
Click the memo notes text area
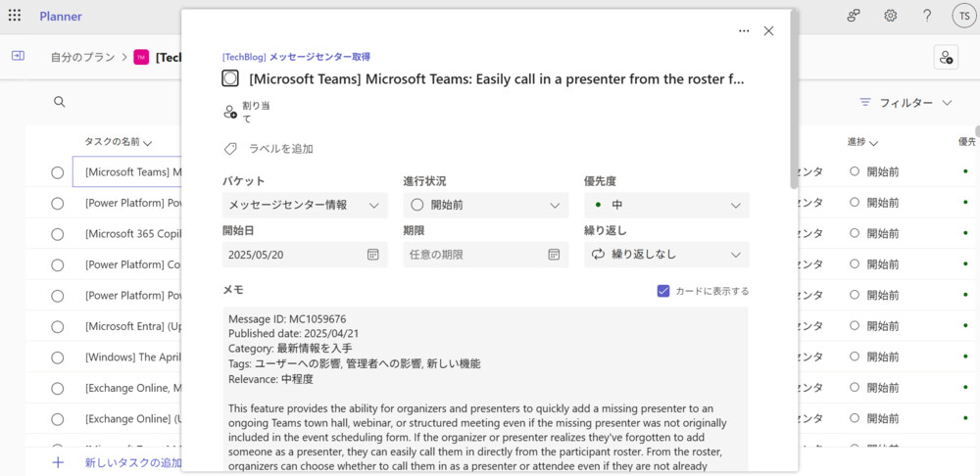click(486, 392)
